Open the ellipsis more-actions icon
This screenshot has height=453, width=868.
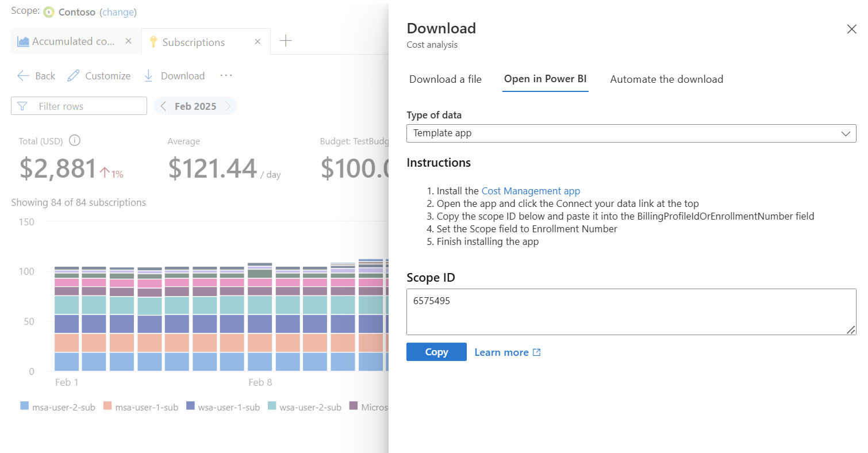coord(226,75)
